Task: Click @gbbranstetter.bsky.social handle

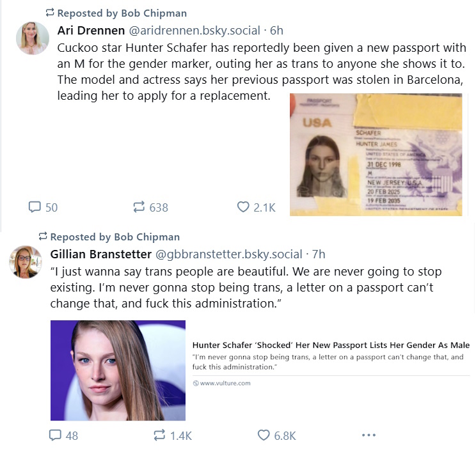Action: click(229, 254)
